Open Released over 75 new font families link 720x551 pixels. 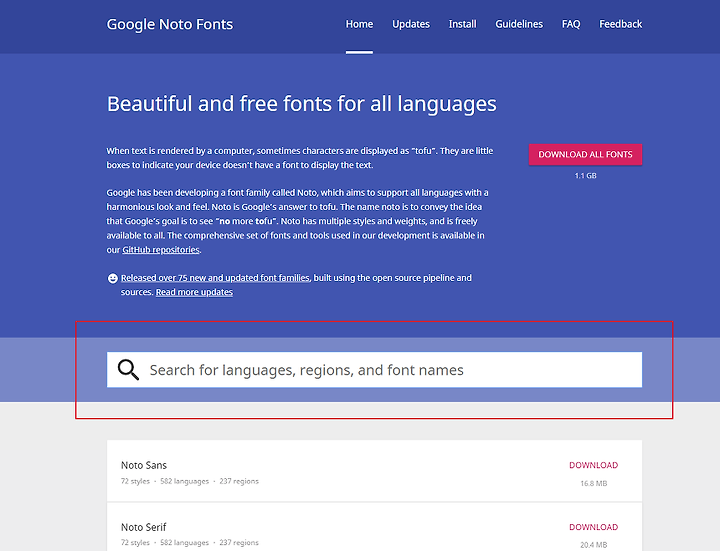(215, 278)
